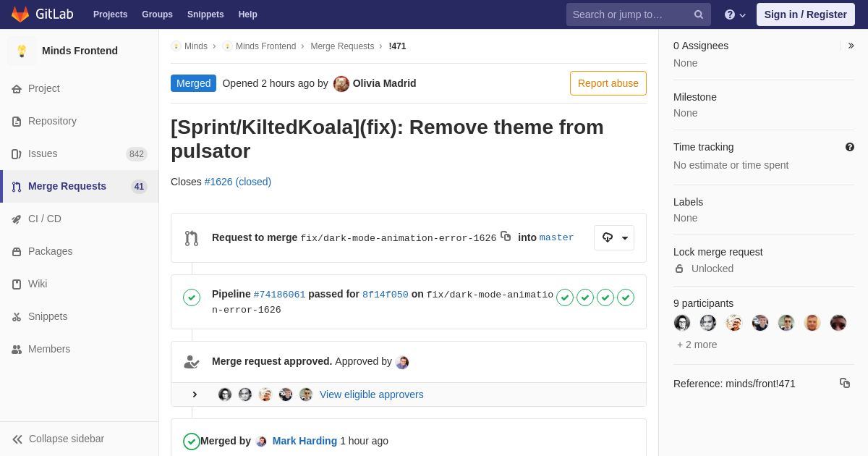This screenshot has height=456, width=868.
Task: Click the Issues count badge 842
Action: [137, 153]
